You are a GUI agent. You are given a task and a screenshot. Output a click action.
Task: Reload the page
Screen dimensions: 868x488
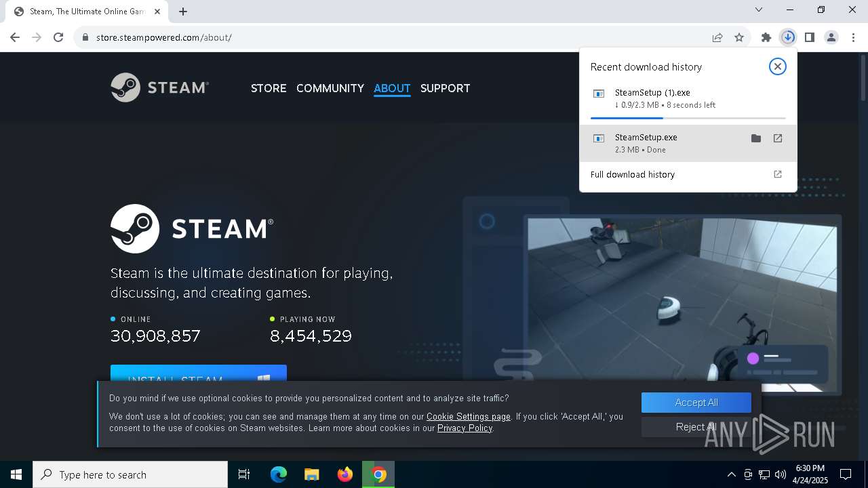[58, 37]
